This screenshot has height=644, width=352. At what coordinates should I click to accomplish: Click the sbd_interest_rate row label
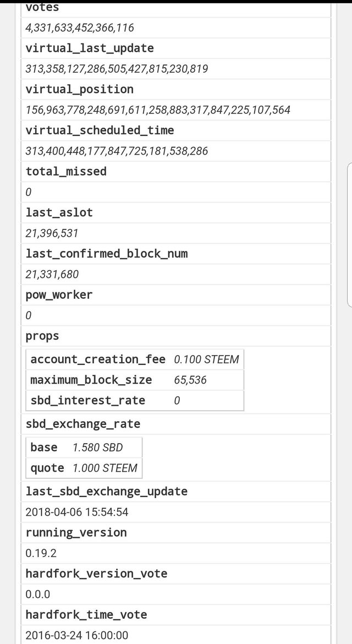point(88,401)
